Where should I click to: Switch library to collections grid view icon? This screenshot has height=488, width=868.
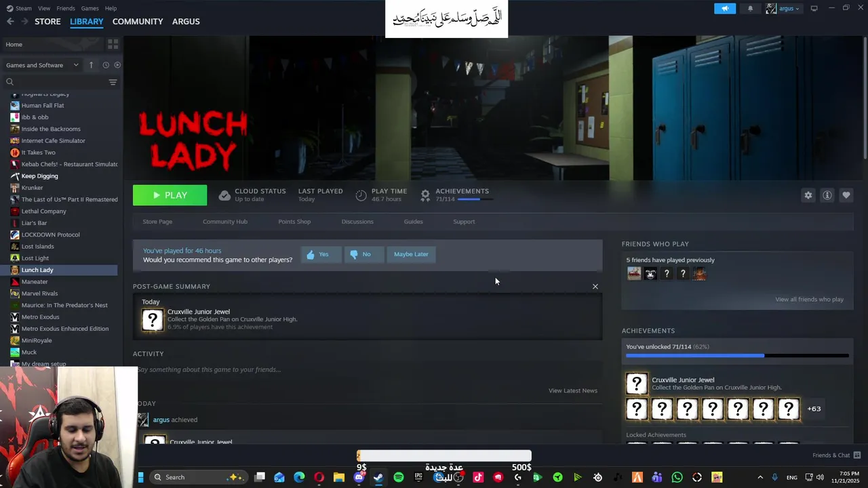click(x=113, y=44)
